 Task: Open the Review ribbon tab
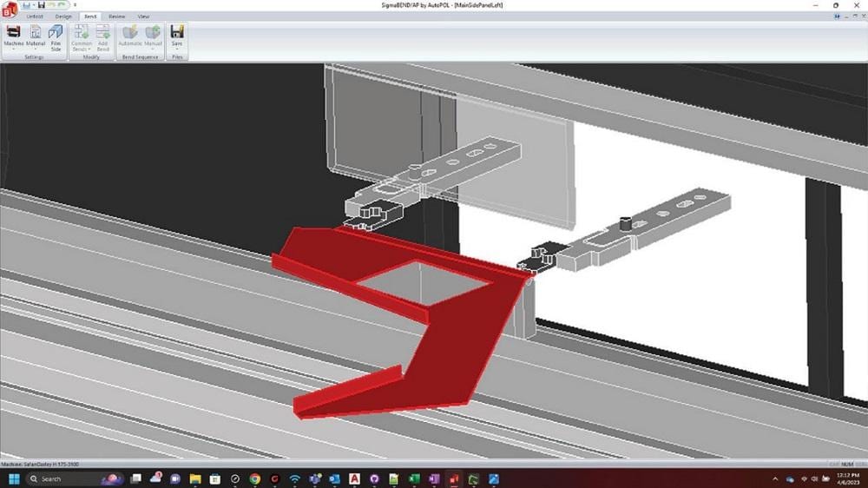pyautogui.click(x=116, y=16)
